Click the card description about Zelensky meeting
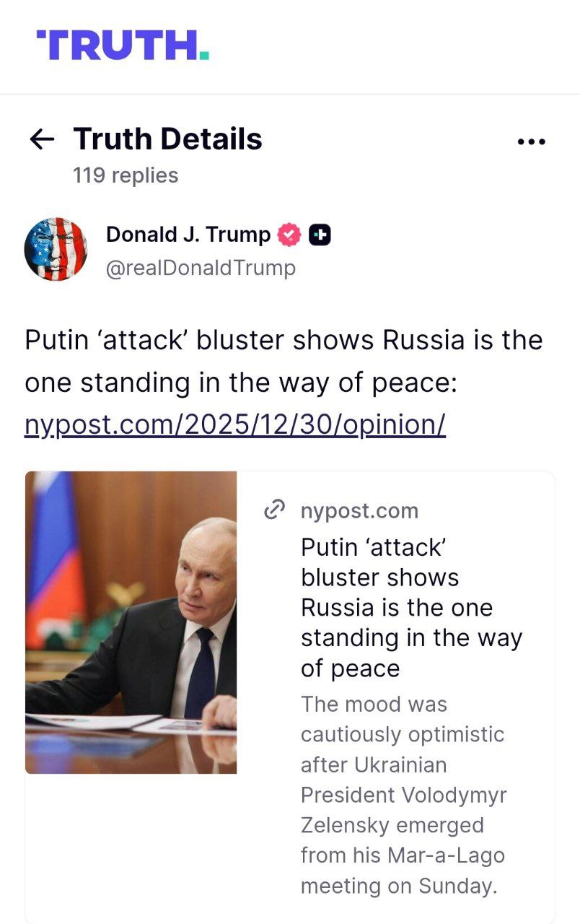The image size is (580, 924). tap(404, 794)
